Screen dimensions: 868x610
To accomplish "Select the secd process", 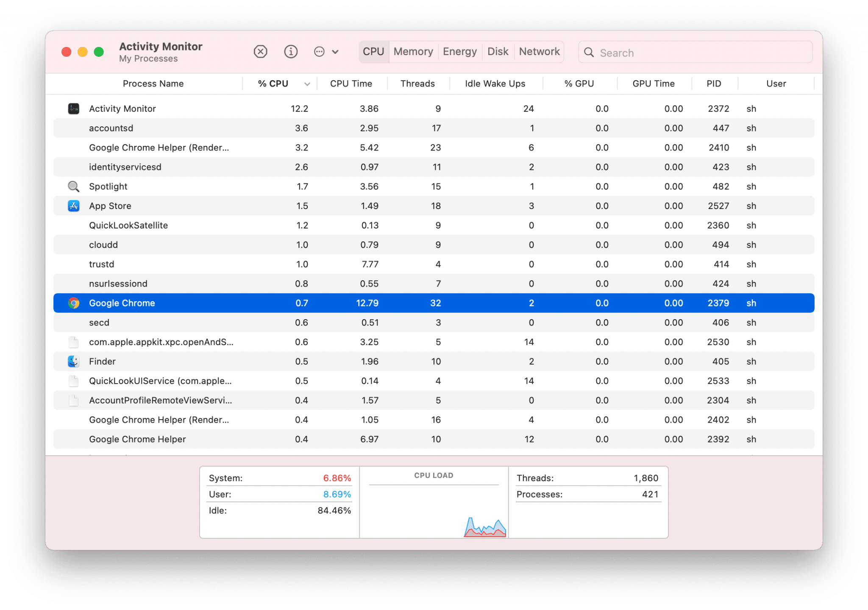I will tap(434, 323).
